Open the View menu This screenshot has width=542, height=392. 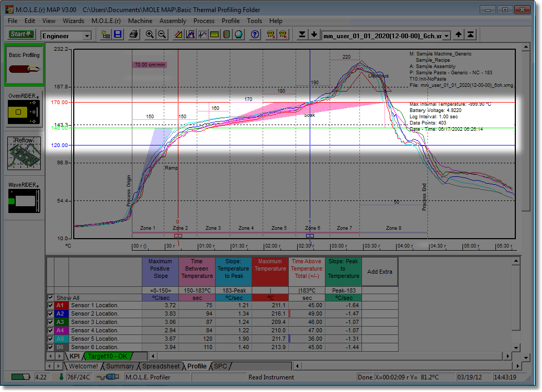pos(49,21)
